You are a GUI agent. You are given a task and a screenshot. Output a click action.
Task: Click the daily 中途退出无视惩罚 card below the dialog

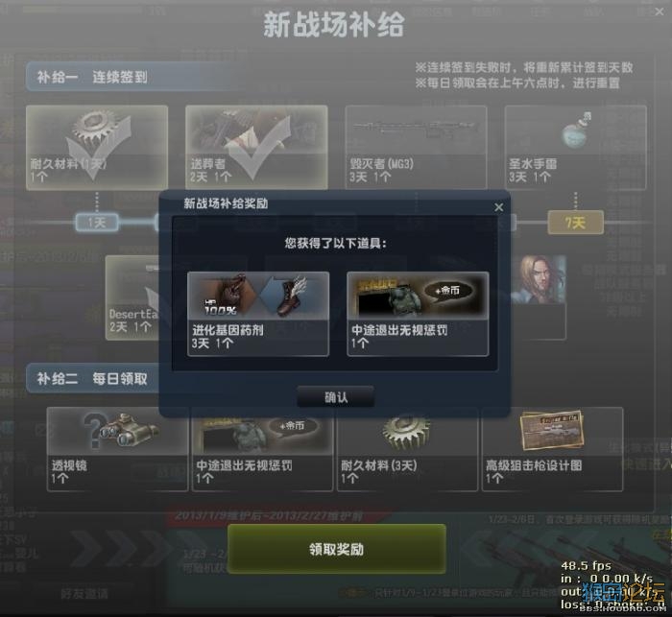(262, 449)
